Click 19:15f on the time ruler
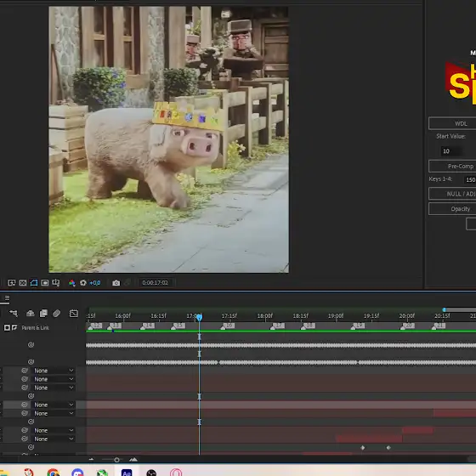This screenshot has height=476, width=476. [x=371, y=315]
